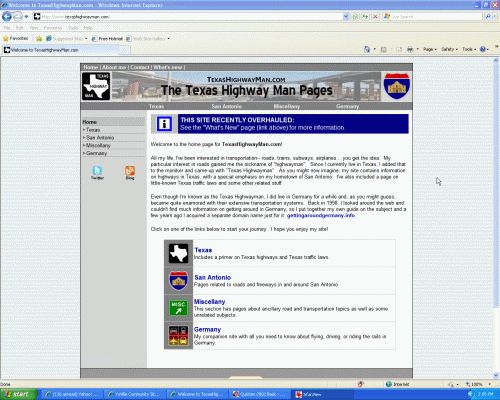Screen dimensions: 500x400
Task: Click the Germany transport icon
Action: 178,335
